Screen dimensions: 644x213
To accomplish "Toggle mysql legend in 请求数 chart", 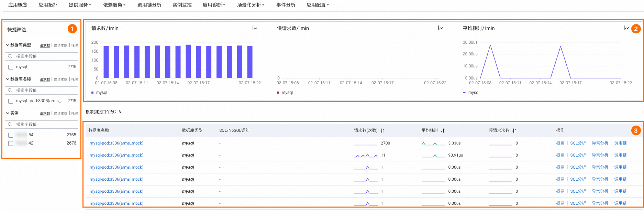I will (99, 93).
